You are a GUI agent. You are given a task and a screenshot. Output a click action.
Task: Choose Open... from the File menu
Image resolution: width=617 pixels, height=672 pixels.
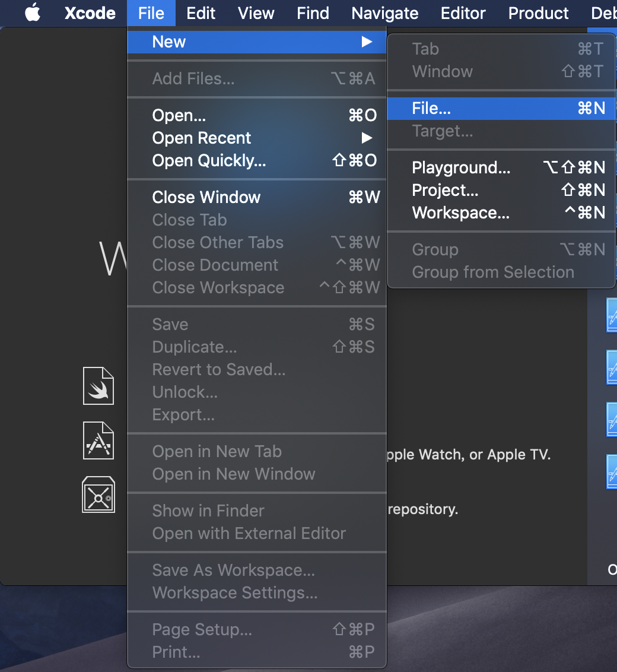[x=257, y=115]
